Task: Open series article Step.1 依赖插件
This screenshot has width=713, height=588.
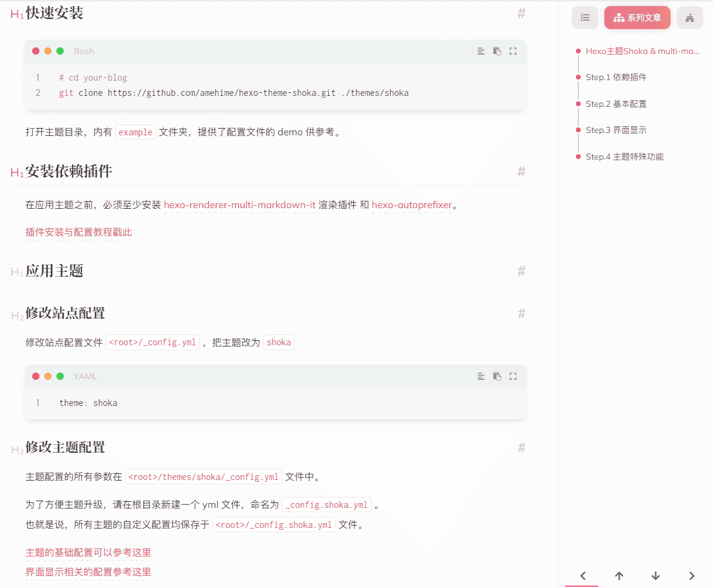Action: tap(616, 77)
